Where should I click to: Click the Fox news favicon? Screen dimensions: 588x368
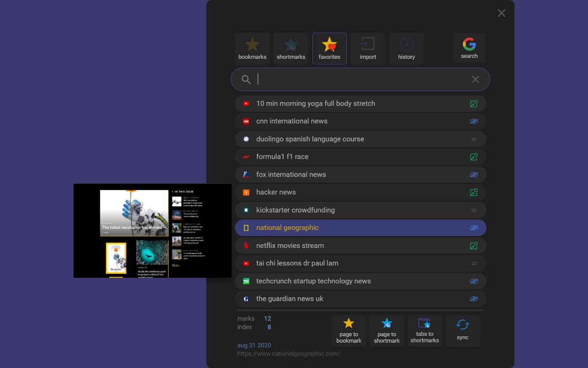click(246, 175)
